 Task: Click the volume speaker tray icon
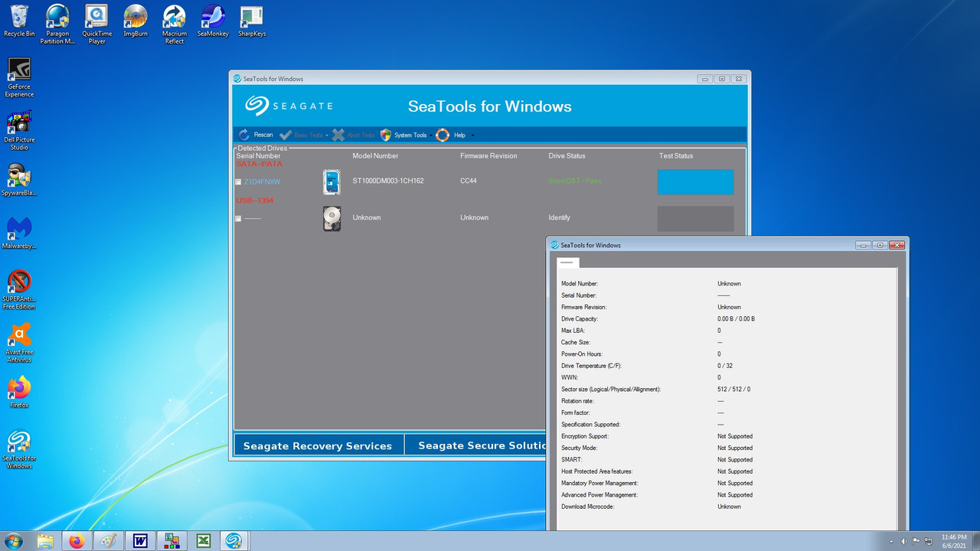click(906, 542)
